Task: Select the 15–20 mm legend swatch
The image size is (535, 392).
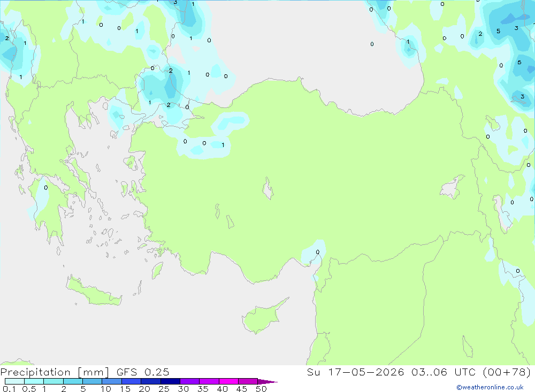Action: pyautogui.click(x=131, y=381)
